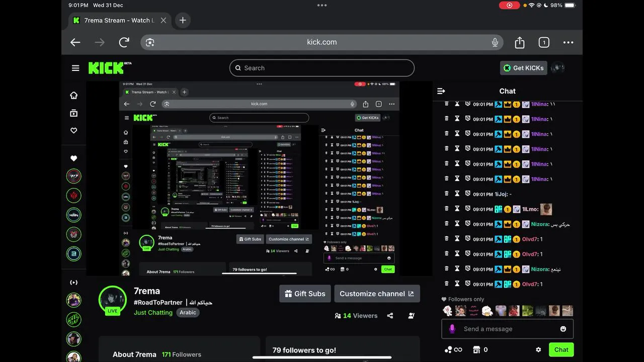Click the 7rema LIVE profile avatar

click(x=112, y=300)
